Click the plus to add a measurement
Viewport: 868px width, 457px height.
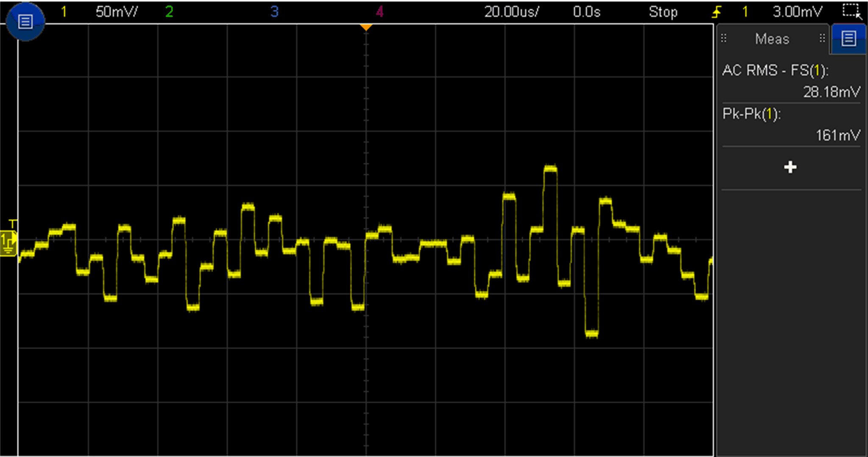pos(790,167)
